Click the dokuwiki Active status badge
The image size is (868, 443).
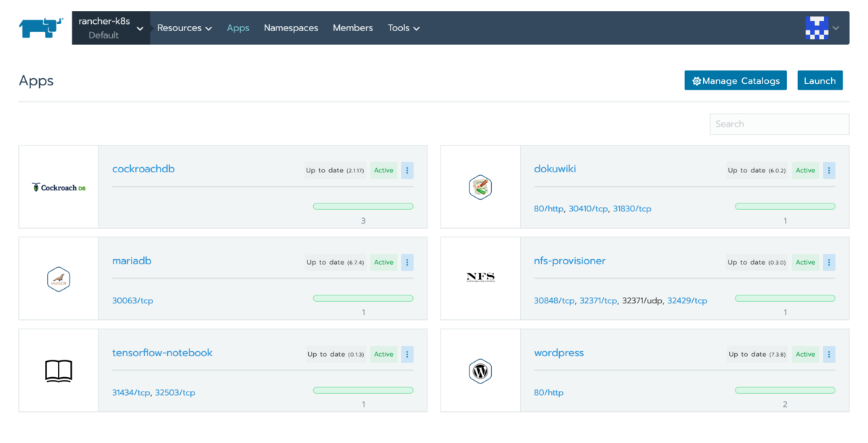(x=805, y=171)
